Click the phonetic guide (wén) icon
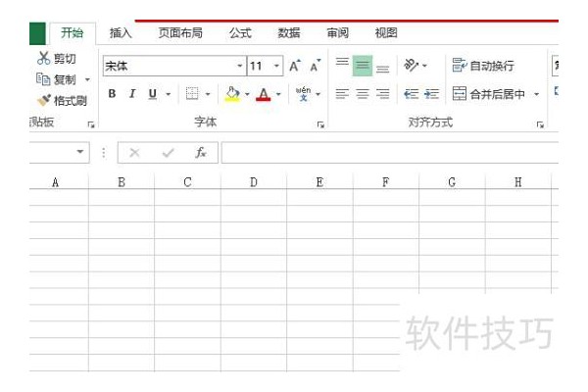The height and width of the screenshot is (392, 588). click(x=303, y=93)
